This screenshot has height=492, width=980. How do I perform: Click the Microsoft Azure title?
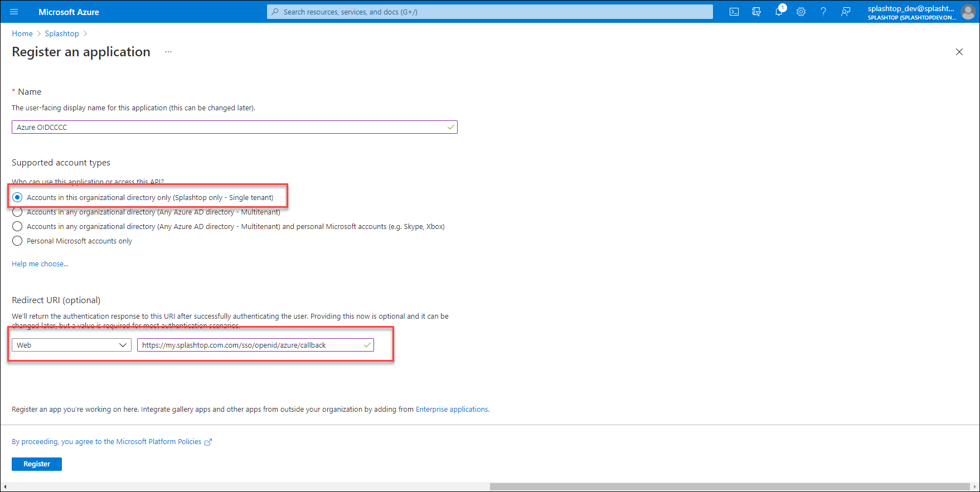69,12
